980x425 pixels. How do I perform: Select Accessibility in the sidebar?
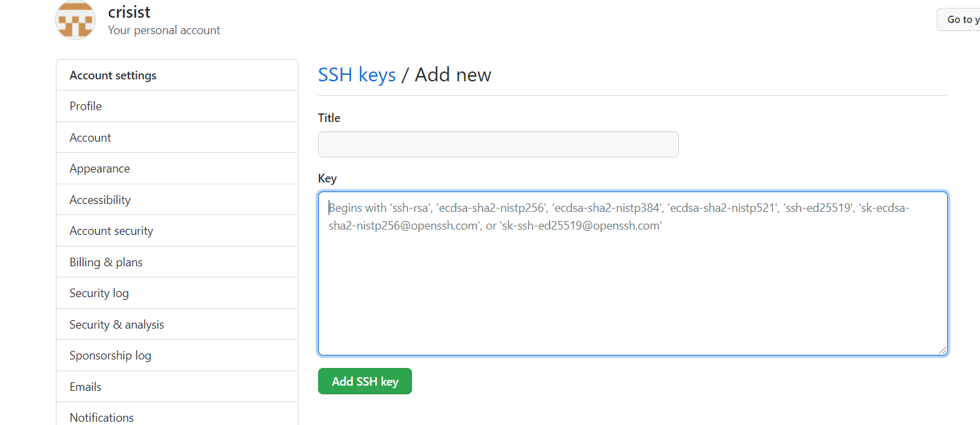pos(100,200)
